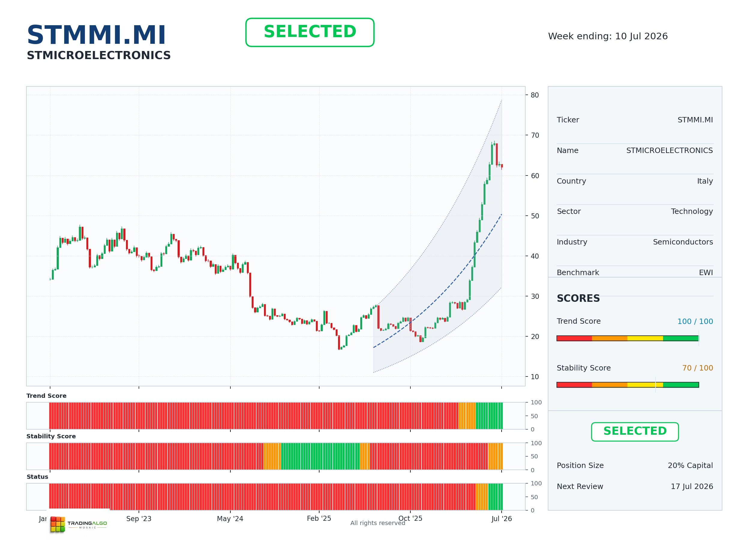Click the latest candlestick near 62

coord(502,166)
